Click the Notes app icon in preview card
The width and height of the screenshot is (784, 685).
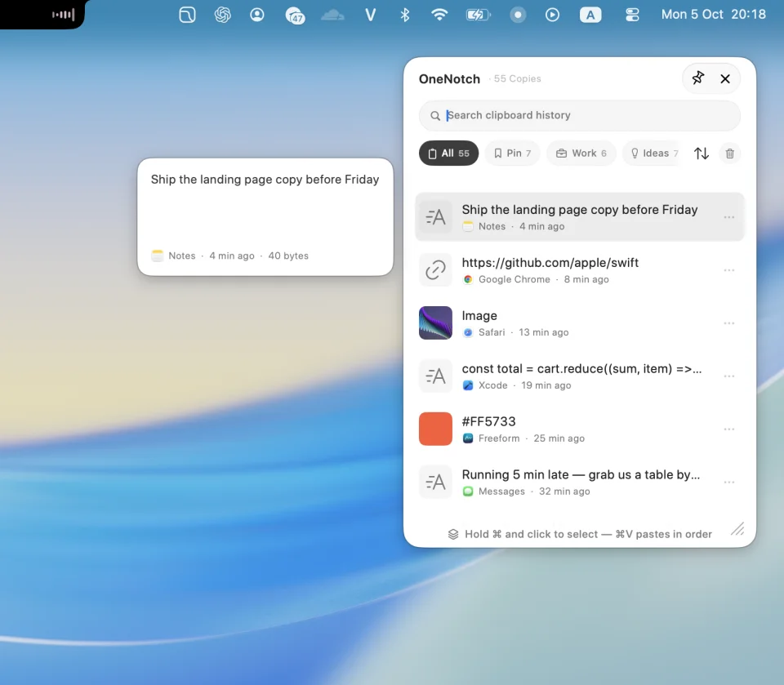click(x=158, y=256)
